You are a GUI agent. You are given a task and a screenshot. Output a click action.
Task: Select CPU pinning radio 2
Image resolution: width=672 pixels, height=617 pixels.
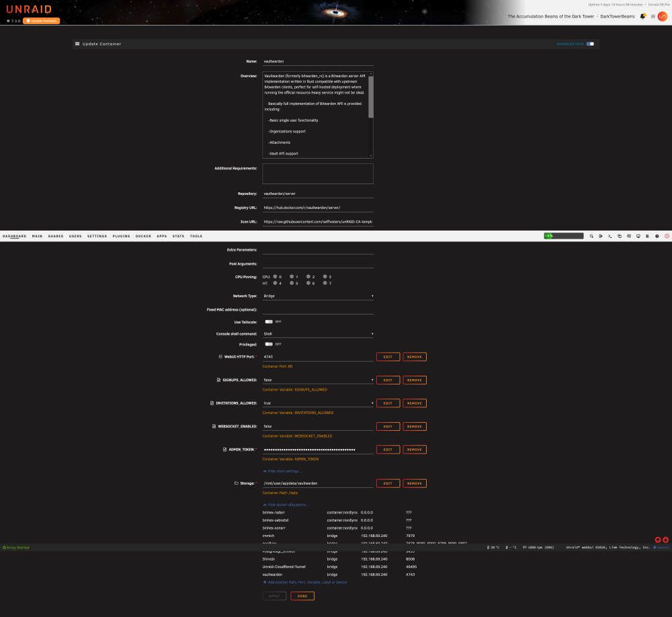click(308, 276)
